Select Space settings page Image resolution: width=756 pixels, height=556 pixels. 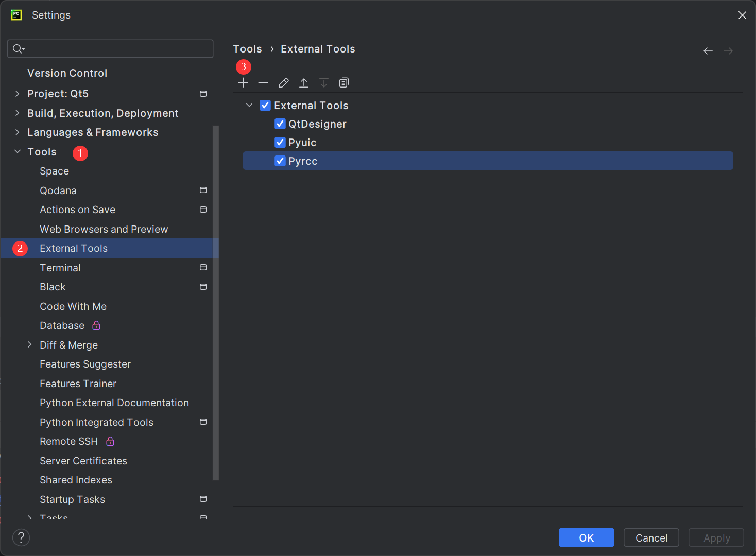tap(54, 171)
